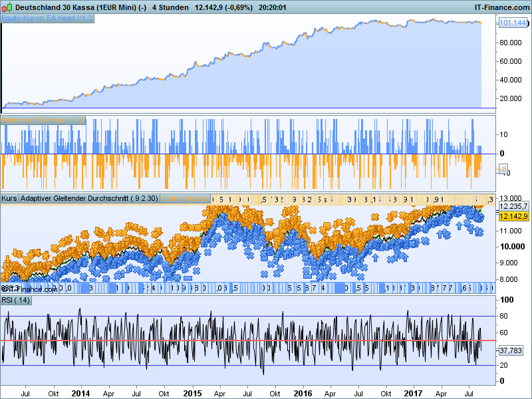Viewport: 532px width, 399px height.
Task: Click the 2016 year label on time axis
Action: (303, 394)
